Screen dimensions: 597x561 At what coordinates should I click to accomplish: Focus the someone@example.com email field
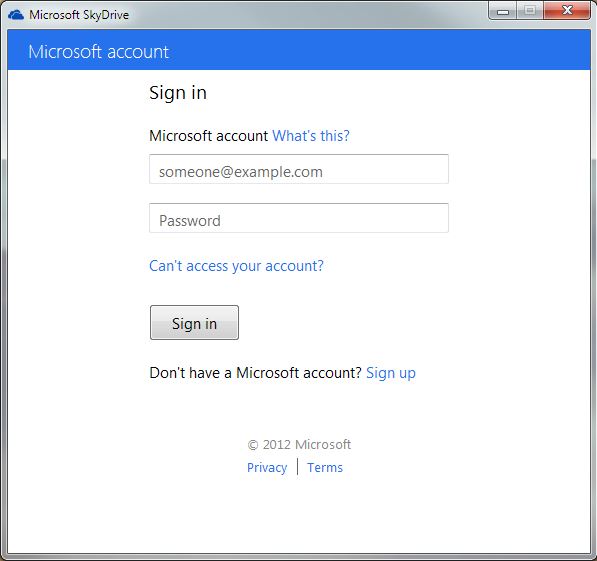[x=299, y=169]
